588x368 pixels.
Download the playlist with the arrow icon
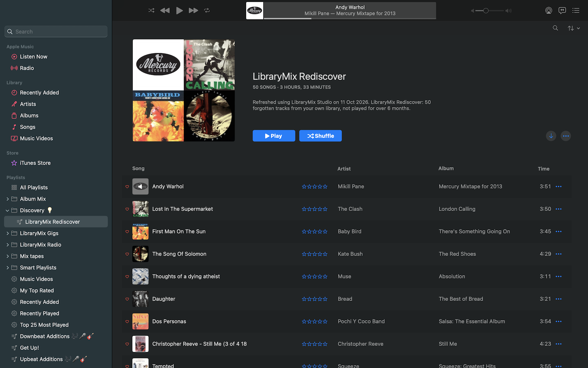pos(551,136)
